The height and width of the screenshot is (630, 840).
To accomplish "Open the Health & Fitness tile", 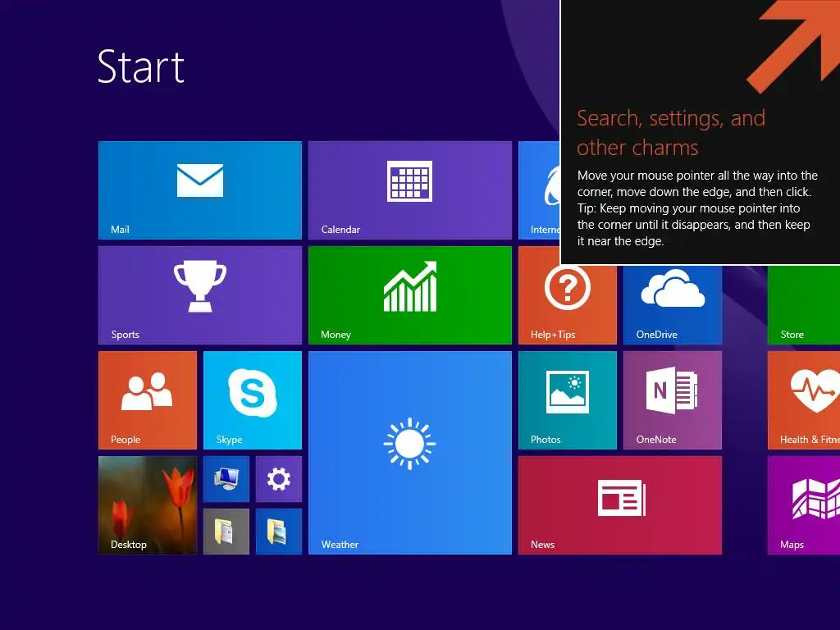I will [804, 400].
